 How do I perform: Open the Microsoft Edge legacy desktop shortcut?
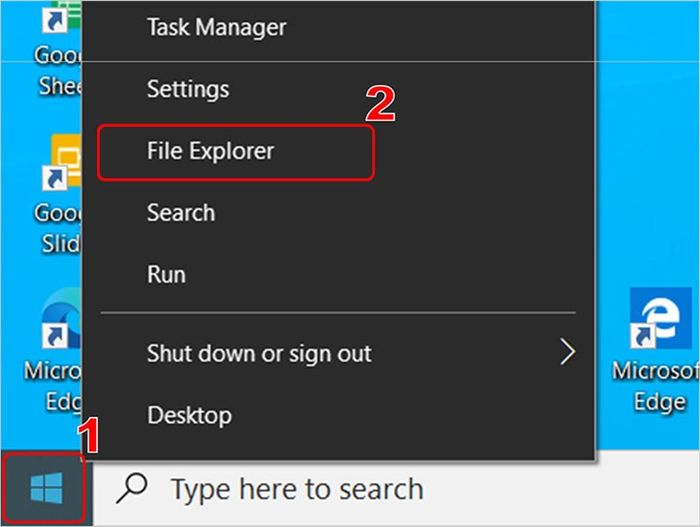660,318
